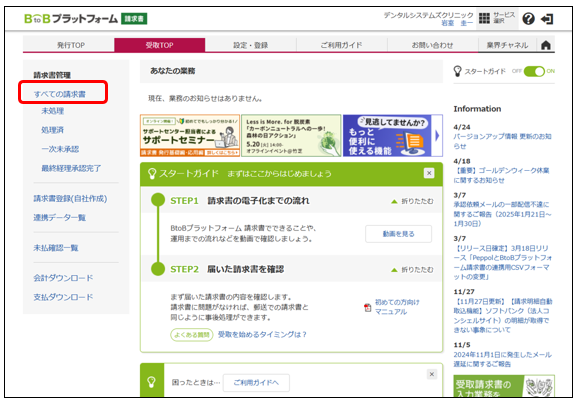The width and height of the screenshot is (580, 406).
Task: Open カーボンニュートラル event banner
Action: [291, 135]
